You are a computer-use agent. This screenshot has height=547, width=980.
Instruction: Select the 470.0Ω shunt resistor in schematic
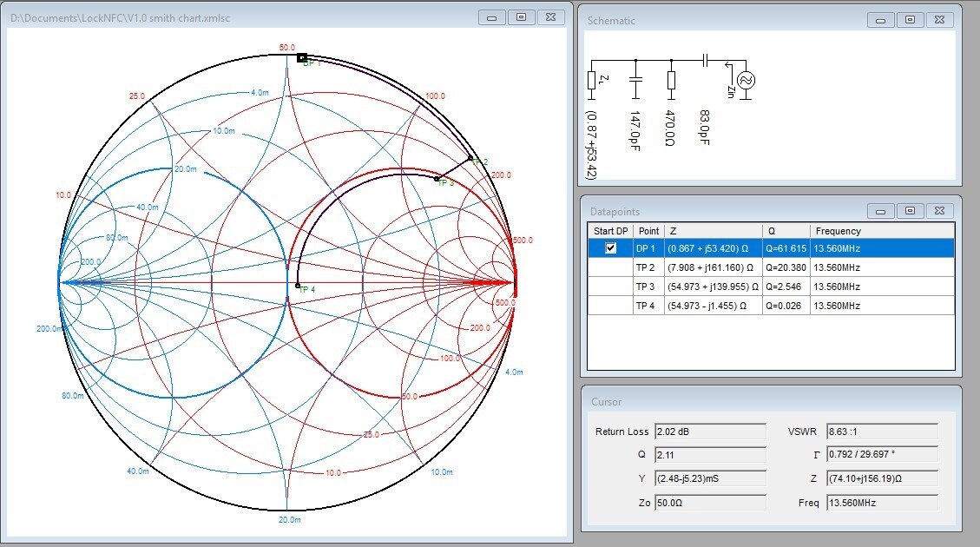671,80
